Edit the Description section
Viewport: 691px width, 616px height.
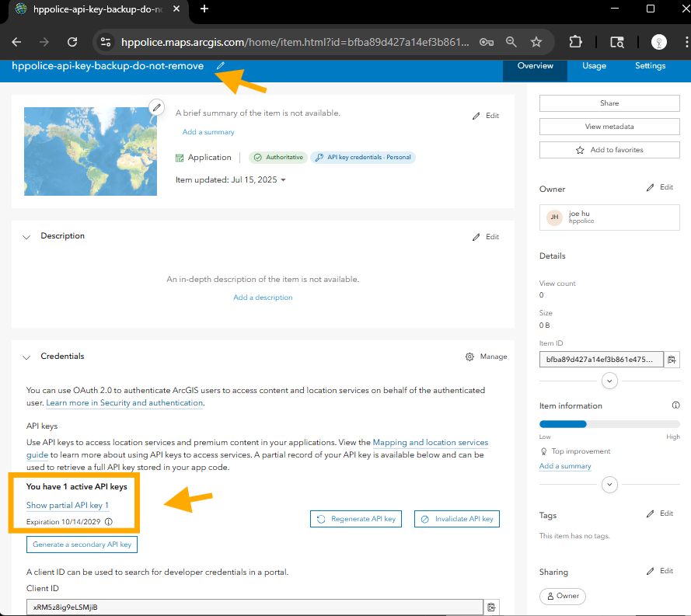tap(486, 237)
